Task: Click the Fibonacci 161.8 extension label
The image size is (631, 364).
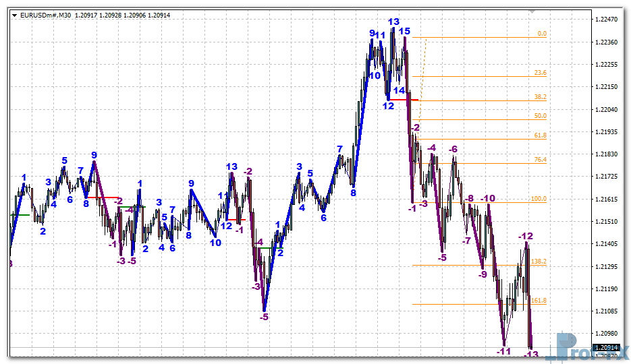Action: (539, 301)
